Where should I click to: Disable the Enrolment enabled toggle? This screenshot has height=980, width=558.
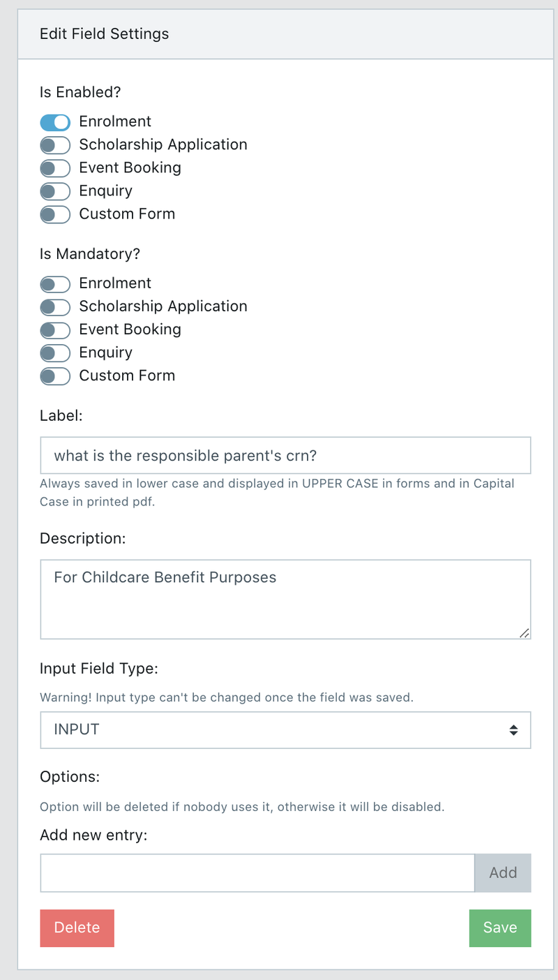coord(55,122)
